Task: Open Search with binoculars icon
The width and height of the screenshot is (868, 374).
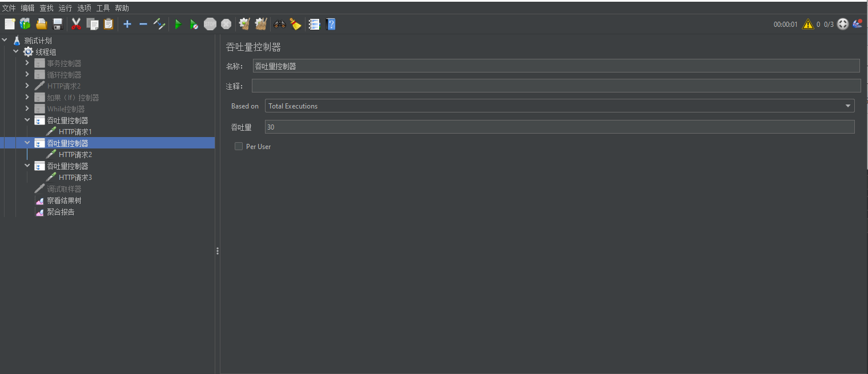Action: point(280,24)
